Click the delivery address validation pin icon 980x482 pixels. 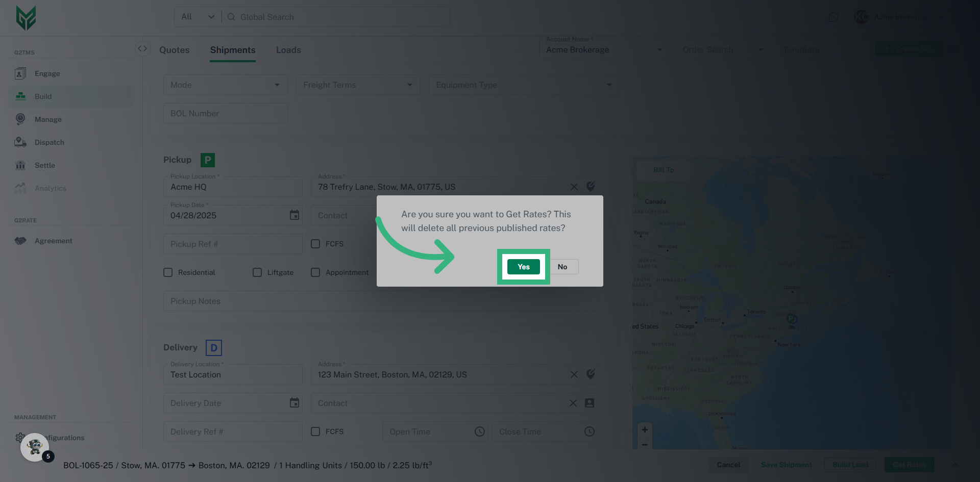pyautogui.click(x=591, y=374)
